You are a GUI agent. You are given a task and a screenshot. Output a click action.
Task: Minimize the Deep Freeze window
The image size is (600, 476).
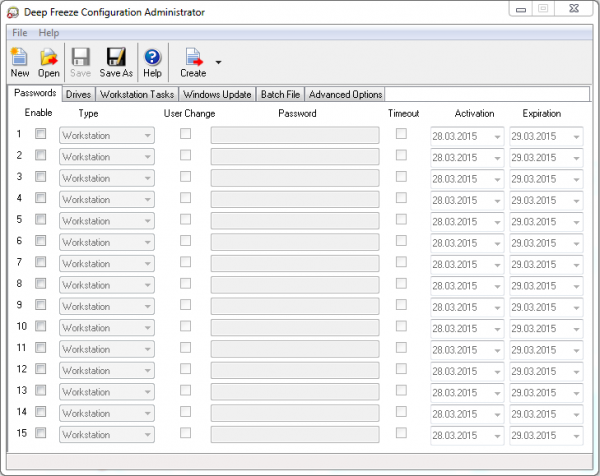(x=521, y=9)
